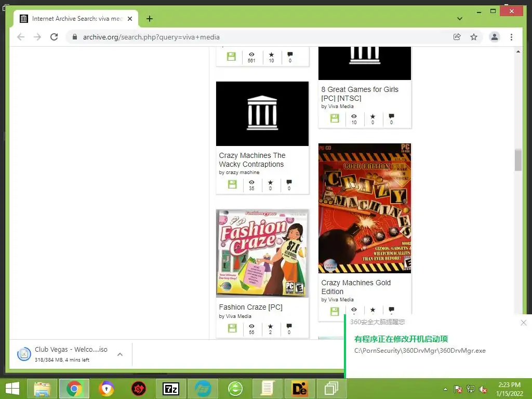The width and height of the screenshot is (532, 399).
Task: Open the share page icon in address bar
Action: (457, 37)
